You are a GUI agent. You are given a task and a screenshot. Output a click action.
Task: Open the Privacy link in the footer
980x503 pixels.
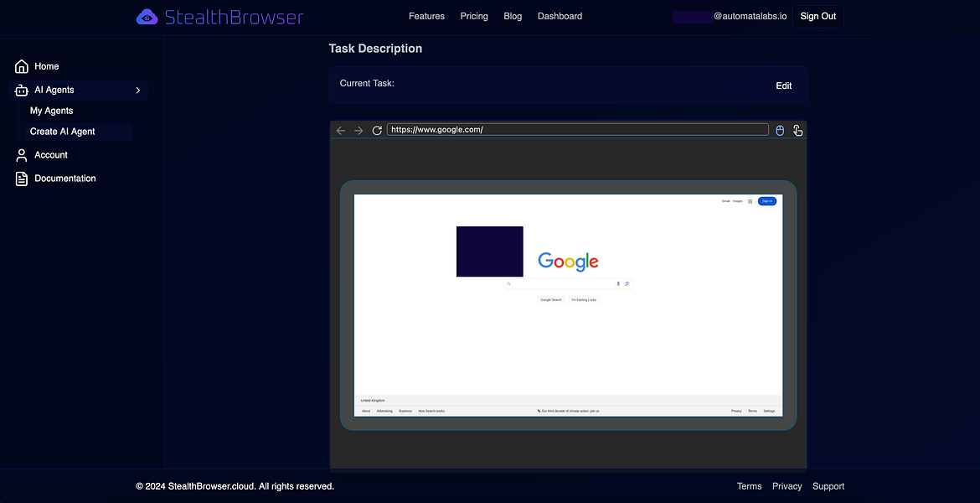coord(787,486)
